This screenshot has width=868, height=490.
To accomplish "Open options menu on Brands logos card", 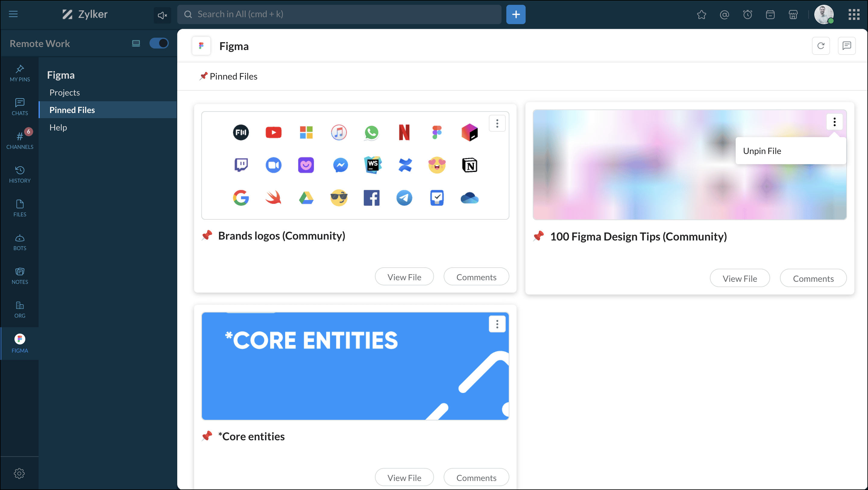I will click(497, 123).
